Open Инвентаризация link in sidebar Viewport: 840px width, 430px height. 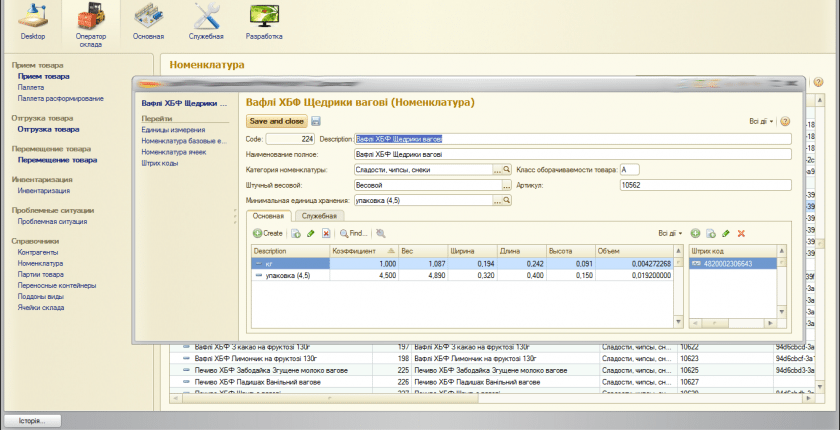44,191
